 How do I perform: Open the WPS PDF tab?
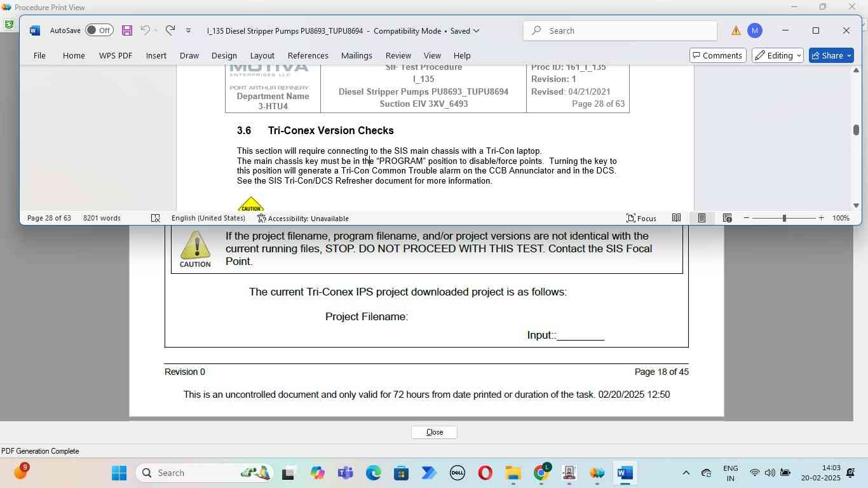coord(116,55)
